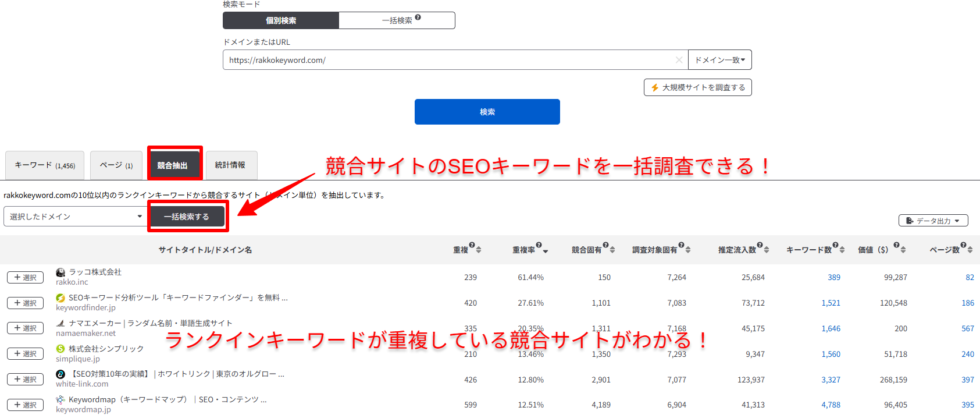Toggle 選択 for keywordfinder.jp row

[25, 303]
